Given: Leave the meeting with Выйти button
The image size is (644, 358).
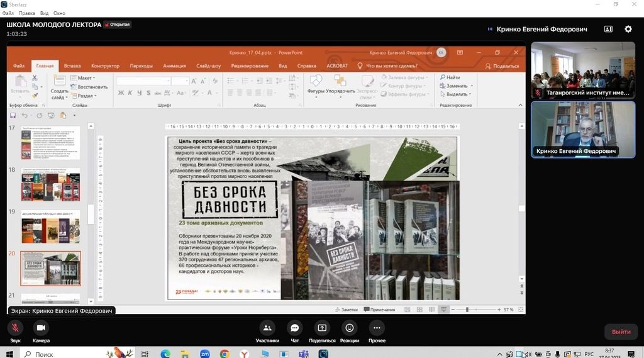Looking at the screenshot, I should point(621,332).
